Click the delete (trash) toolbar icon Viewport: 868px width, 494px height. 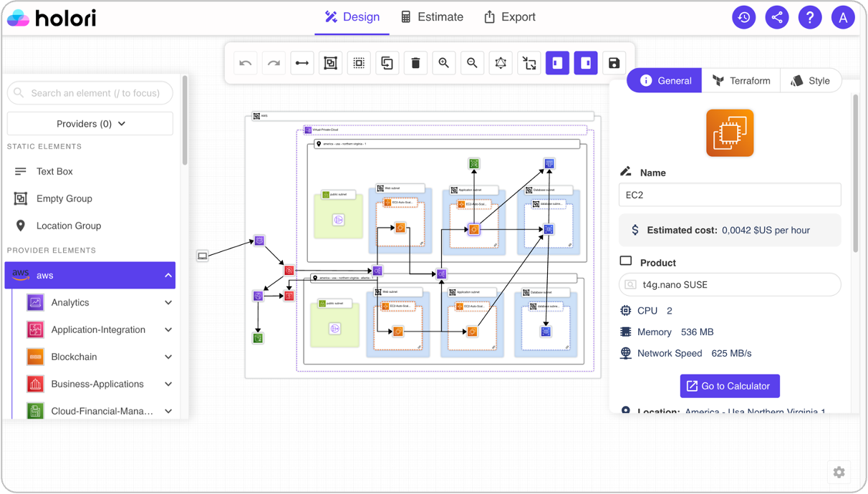click(415, 63)
